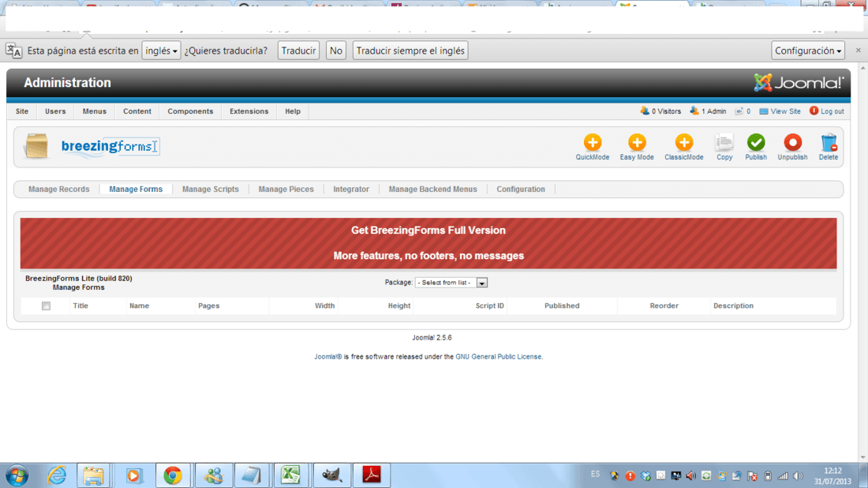Create a new form in QuickMode
Image resolution: width=868 pixels, height=488 pixels.
coord(593,147)
